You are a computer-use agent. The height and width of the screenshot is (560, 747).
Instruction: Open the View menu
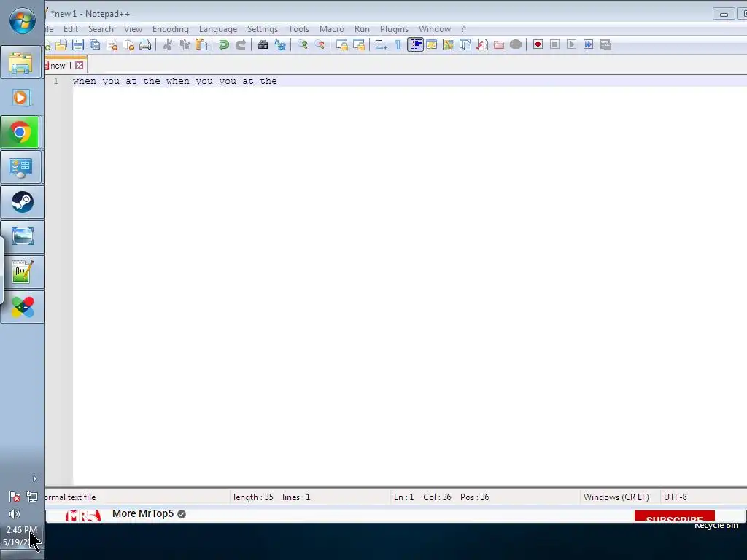(133, 29)
